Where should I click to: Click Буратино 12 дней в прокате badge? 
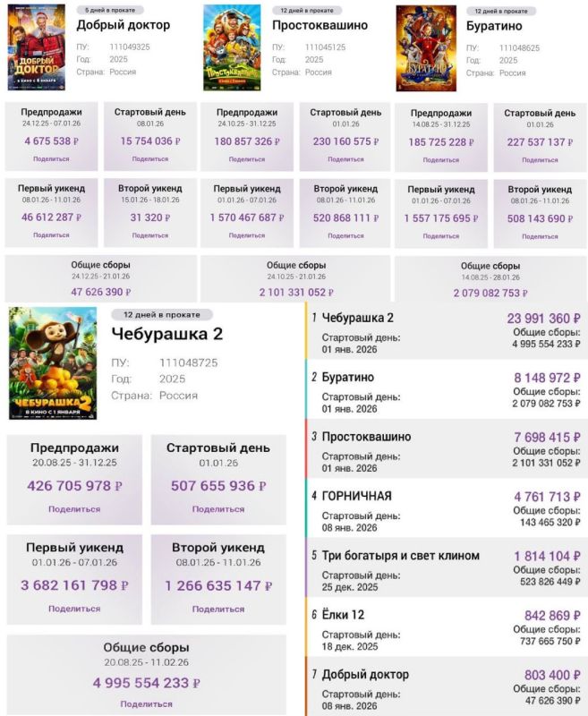coord(501,10)
